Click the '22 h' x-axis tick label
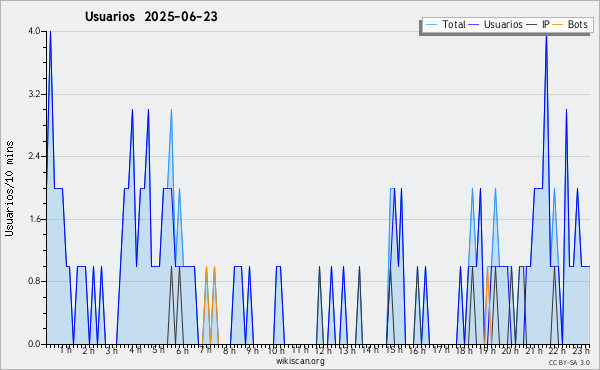The image size is (600, 370). pos(557,351)
